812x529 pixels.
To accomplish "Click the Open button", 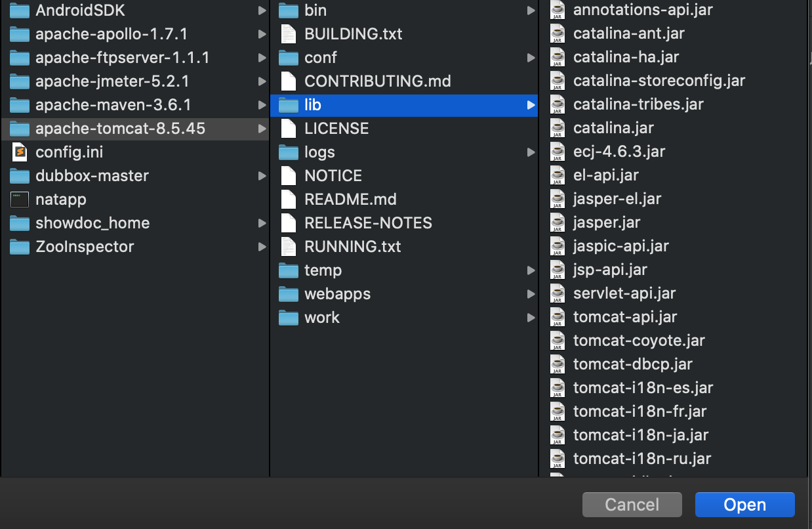I will point(745,505).
